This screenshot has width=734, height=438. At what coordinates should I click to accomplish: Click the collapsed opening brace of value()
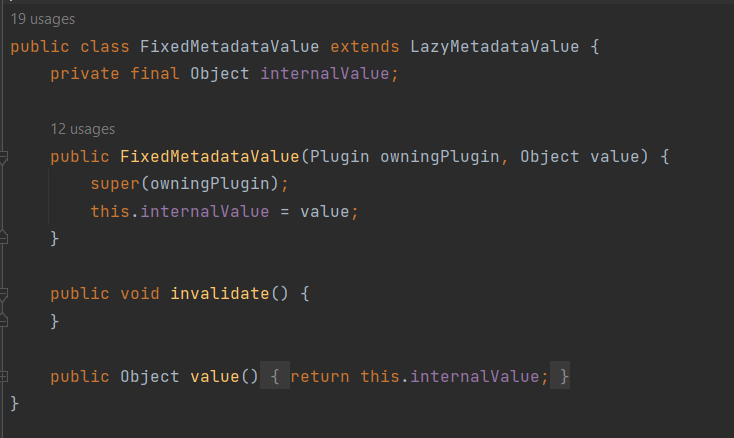tap(274, 376)
